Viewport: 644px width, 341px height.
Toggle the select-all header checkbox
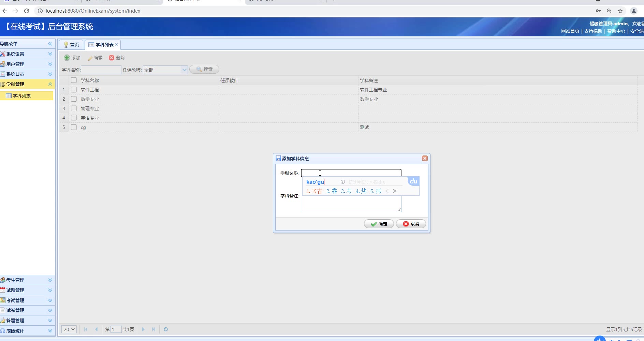74,80
